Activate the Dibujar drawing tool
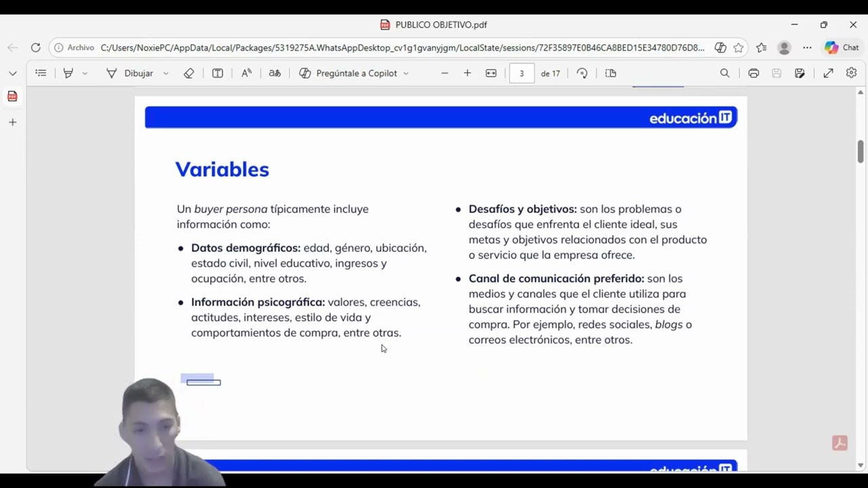 [130, 73]
